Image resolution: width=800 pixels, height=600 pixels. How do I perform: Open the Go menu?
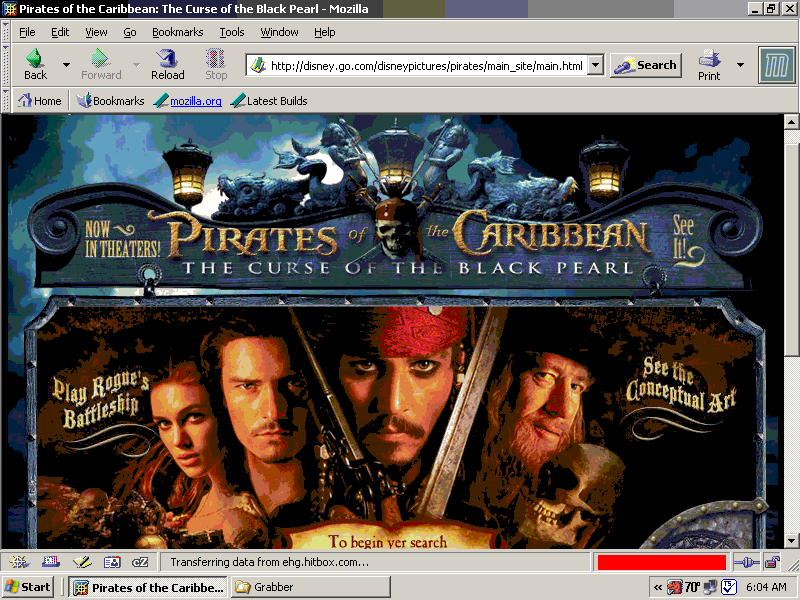coord(130,32)
